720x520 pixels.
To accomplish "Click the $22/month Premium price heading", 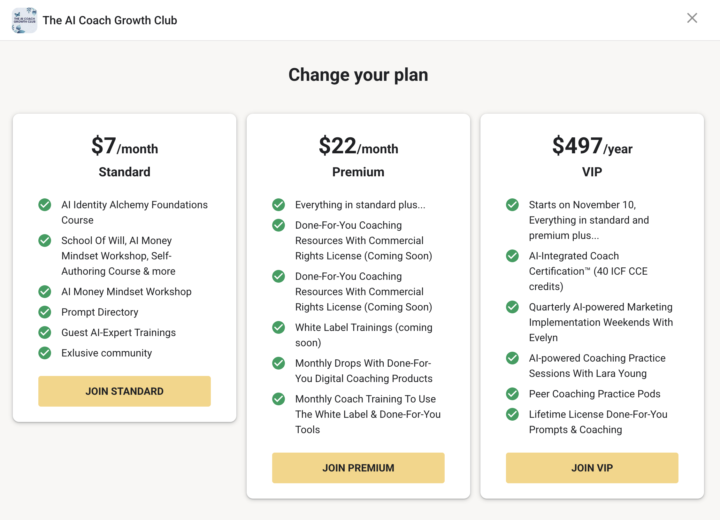I will 358,147.
